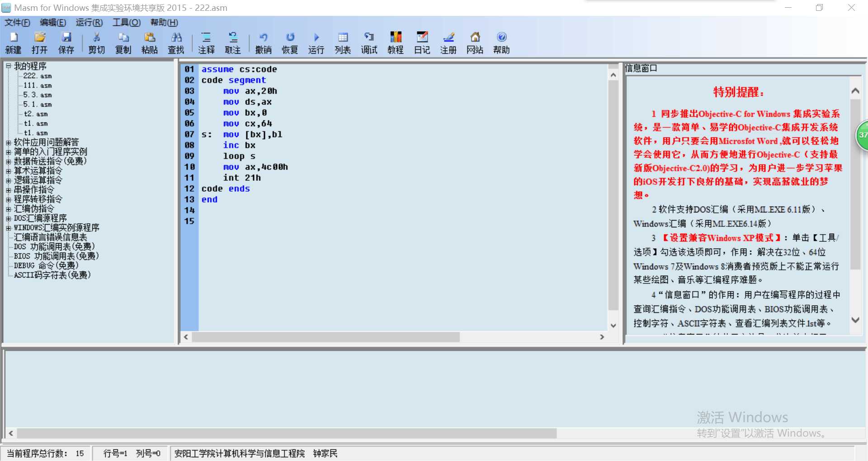Expand the 软件应用问题解答 tree node

coord(8,142)
